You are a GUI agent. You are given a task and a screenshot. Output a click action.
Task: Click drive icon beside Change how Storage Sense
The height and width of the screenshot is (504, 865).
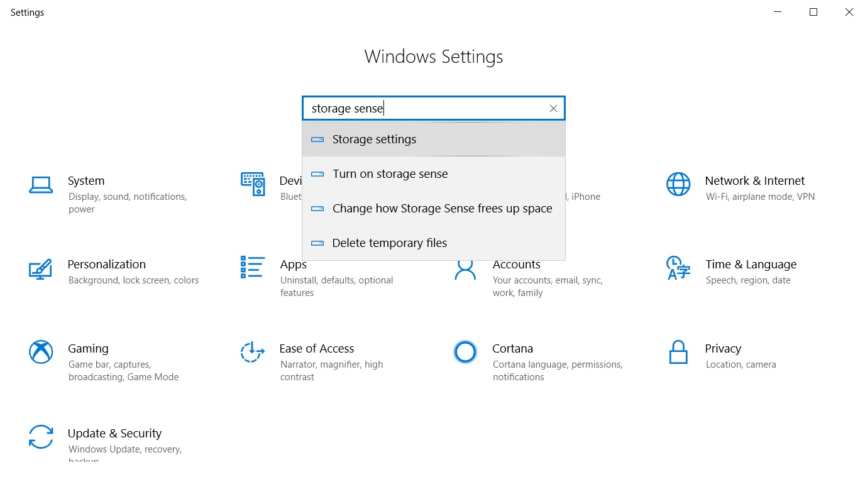318,209
